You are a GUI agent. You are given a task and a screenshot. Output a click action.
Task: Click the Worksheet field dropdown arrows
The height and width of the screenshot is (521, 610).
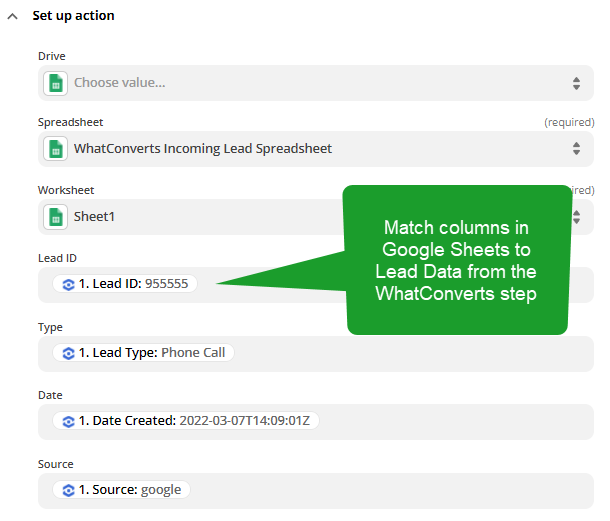577,217
